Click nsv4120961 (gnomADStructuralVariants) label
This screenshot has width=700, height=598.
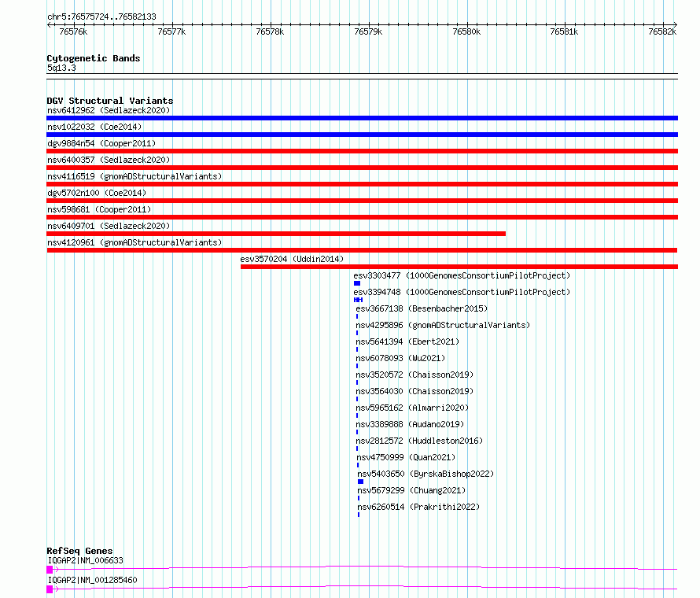click(x=134, y=242)
